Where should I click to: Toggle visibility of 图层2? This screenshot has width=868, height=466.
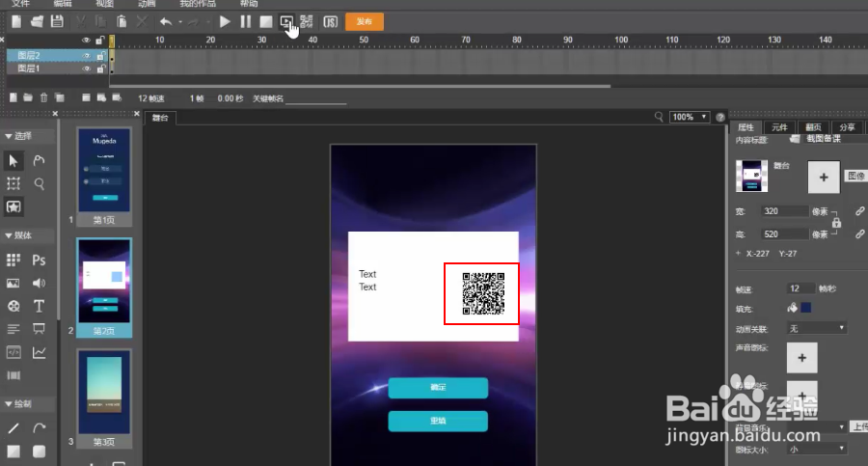pos(86,55)
